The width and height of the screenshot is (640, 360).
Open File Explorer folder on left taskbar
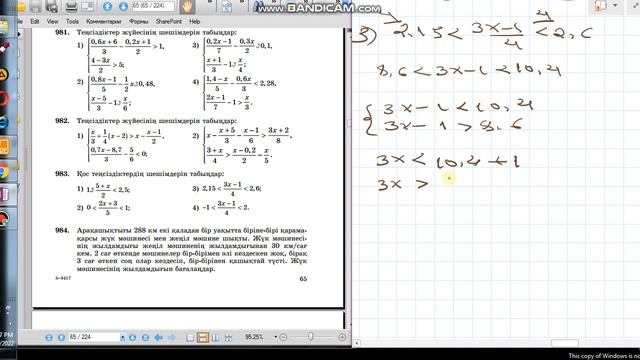(4, 26)
